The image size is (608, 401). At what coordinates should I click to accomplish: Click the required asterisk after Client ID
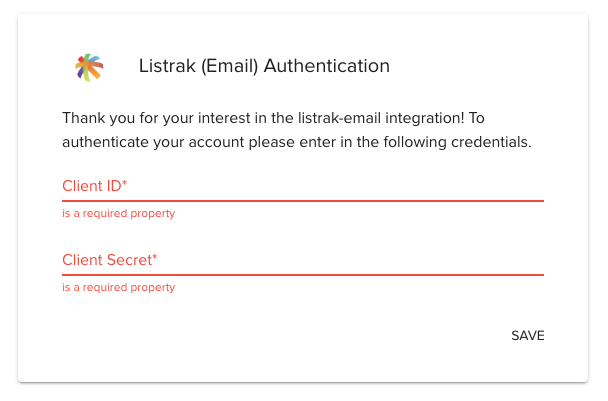125,185
